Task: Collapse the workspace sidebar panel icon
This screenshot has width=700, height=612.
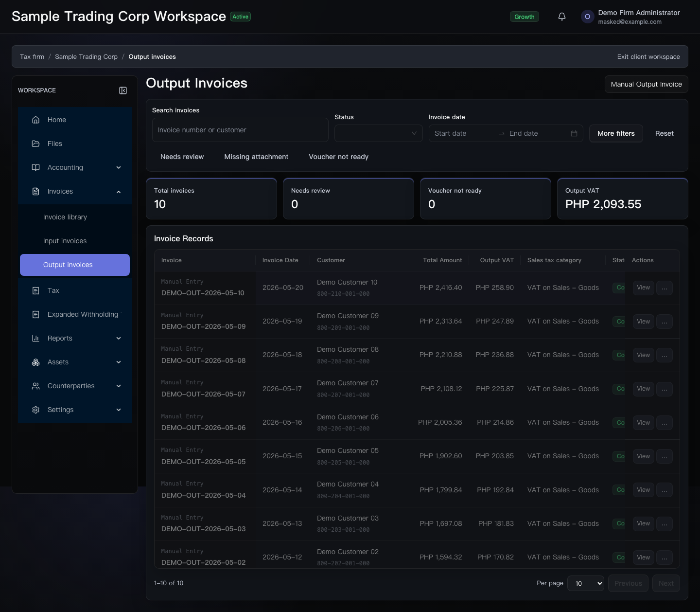Action: (123, 90)
